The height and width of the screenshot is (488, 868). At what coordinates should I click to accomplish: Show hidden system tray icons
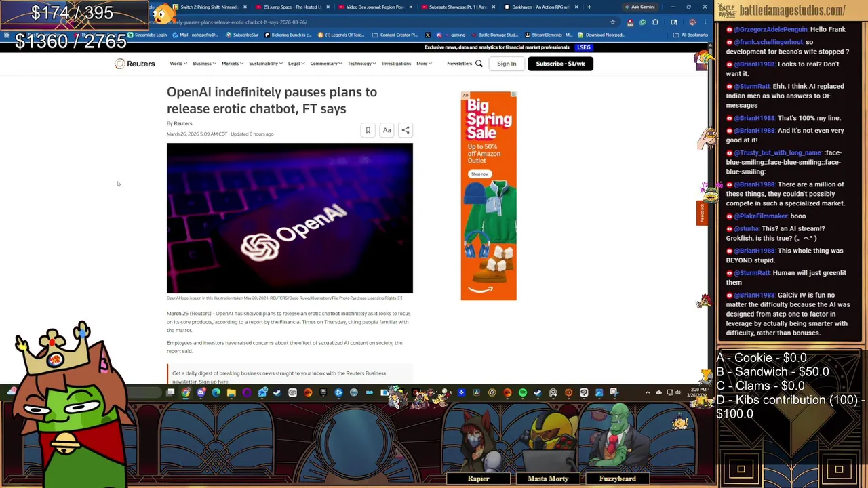[x=648, y=392]
